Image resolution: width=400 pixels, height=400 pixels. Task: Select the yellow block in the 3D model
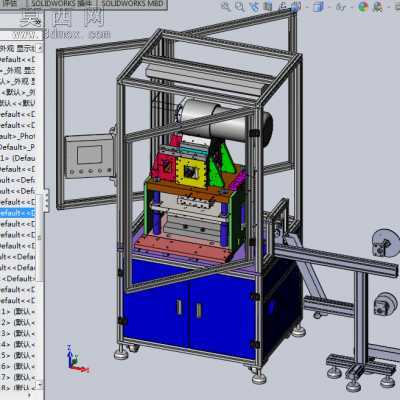tap(192, 171)
